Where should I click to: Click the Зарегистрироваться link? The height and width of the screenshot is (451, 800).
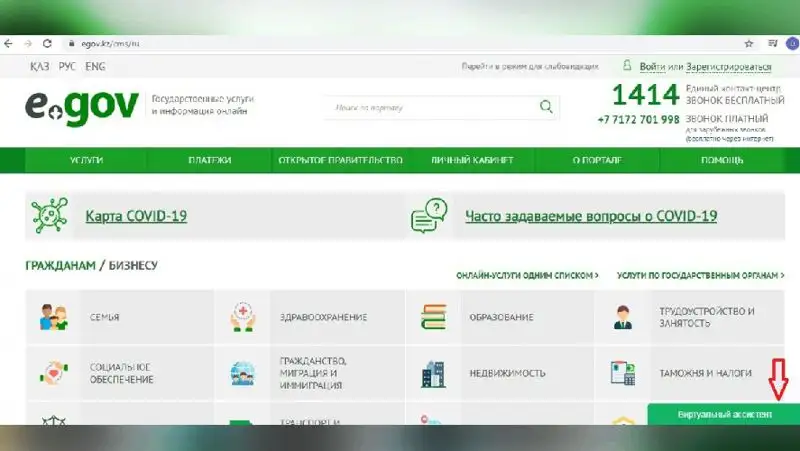click(729, 67)
